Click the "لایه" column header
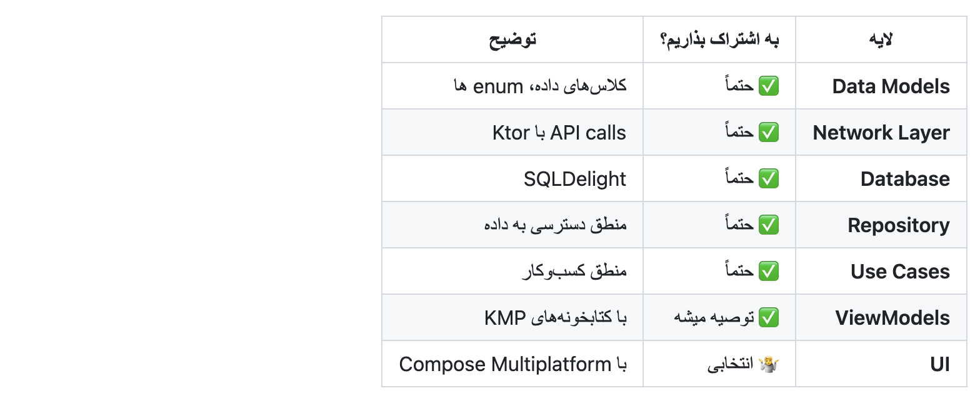 pyautogui.click(x=881, y=39)
